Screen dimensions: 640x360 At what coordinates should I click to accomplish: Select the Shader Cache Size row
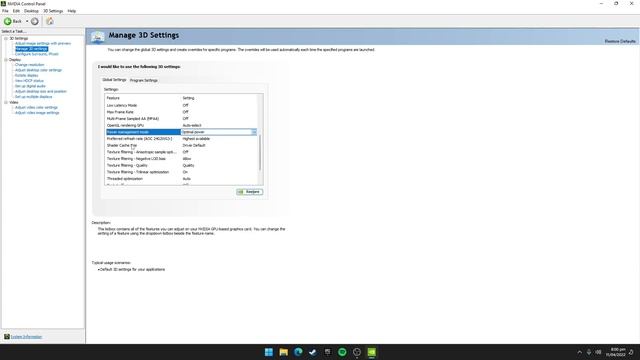pos(182,145)
